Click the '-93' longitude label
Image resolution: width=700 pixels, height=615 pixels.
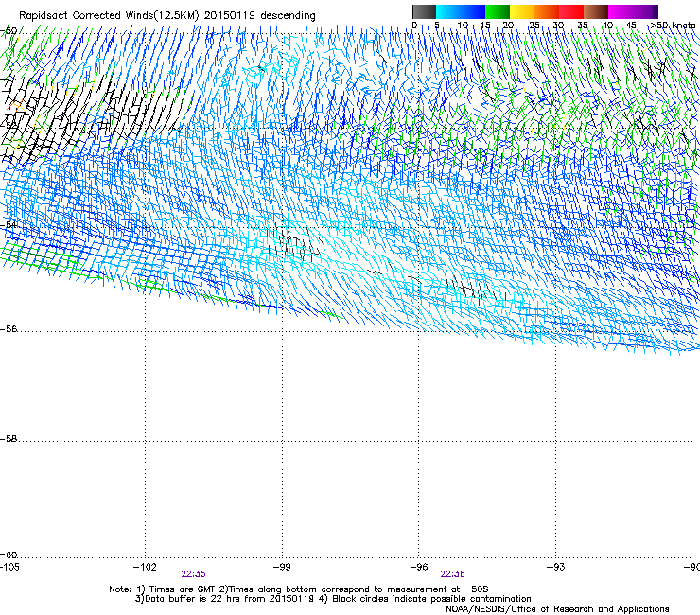tap(556, 567)
